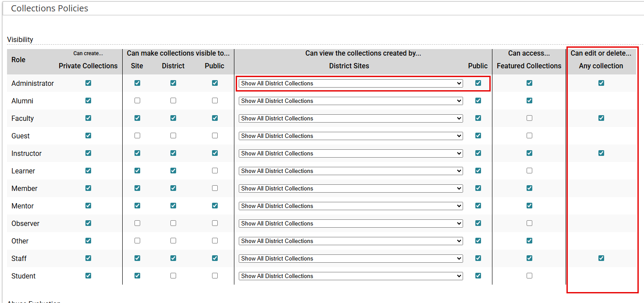Toggle Administrator Public visibility checkbox
Image resolution: width=644 pixels, height=303 pixels.
pos(215,83)
